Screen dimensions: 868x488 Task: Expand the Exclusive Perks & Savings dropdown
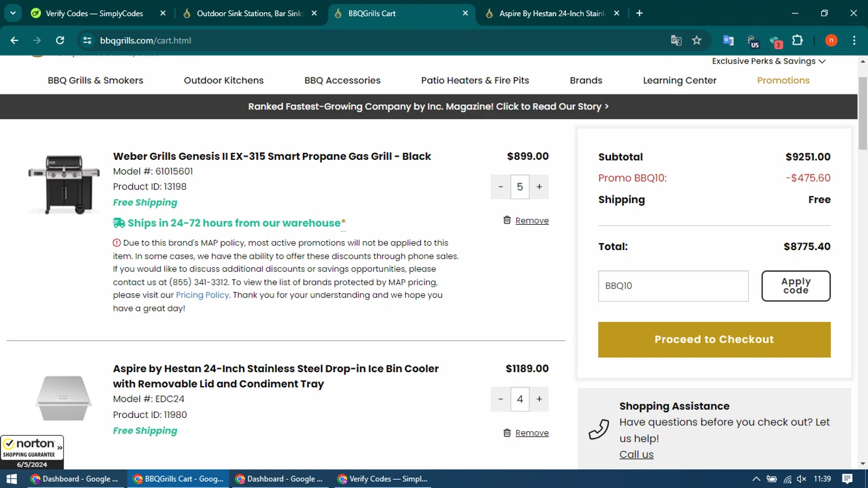[x=768, y=61]
